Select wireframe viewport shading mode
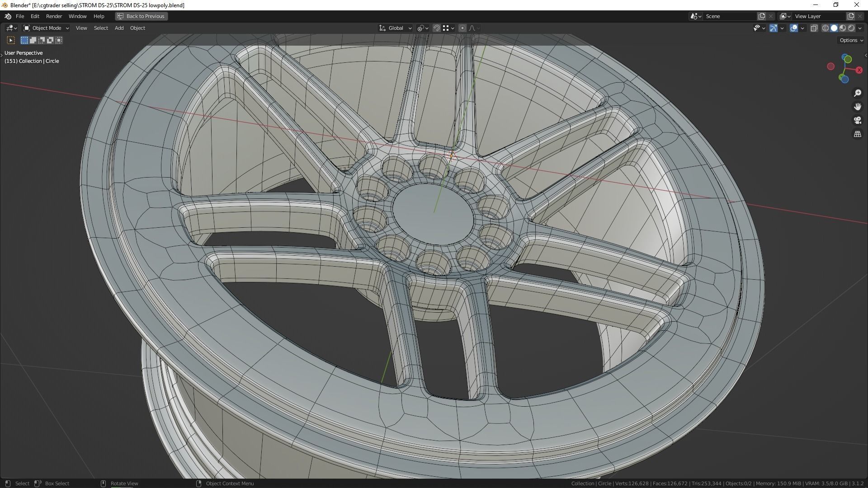The height and width of the screenshot is (488, 868). (x=825, y=28)
